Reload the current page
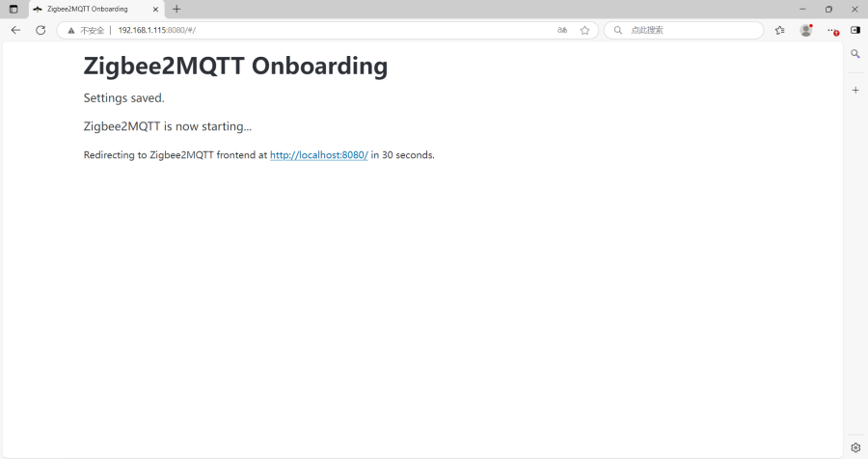Screen dimensions: 868x459 coord(41,31)
